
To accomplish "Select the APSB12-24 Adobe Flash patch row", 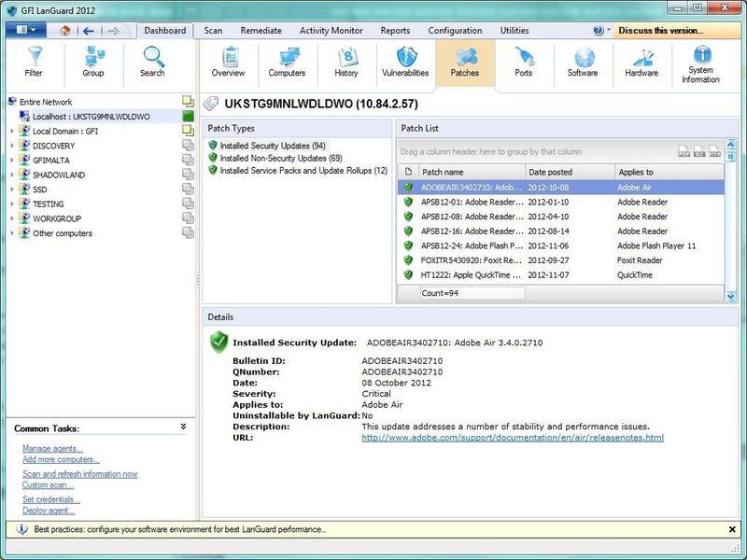I will pos(561,245).
